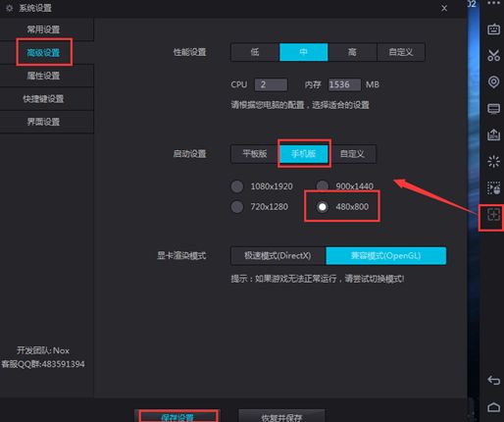
Task: Click the Android home icon
Action: pos(493,407)
